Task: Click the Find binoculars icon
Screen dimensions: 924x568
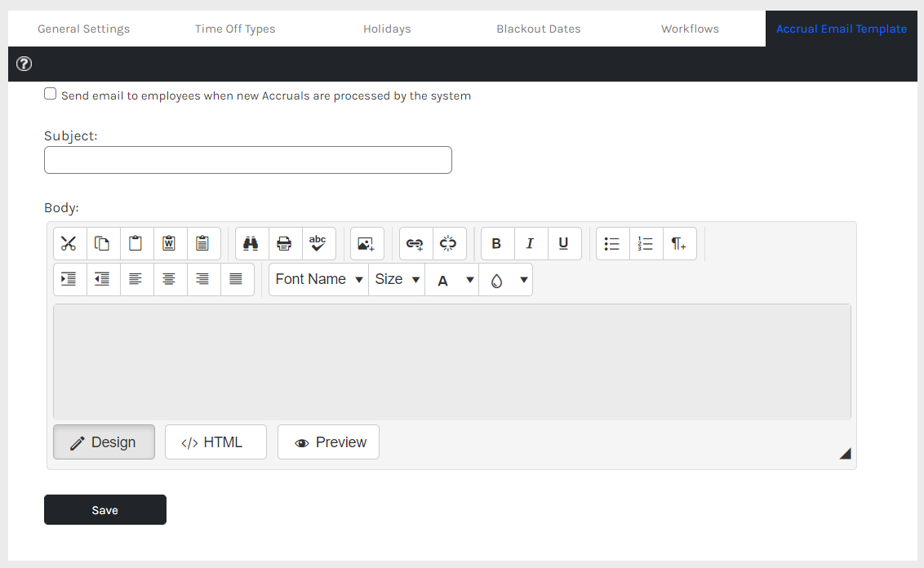Action: click(251, 243)
